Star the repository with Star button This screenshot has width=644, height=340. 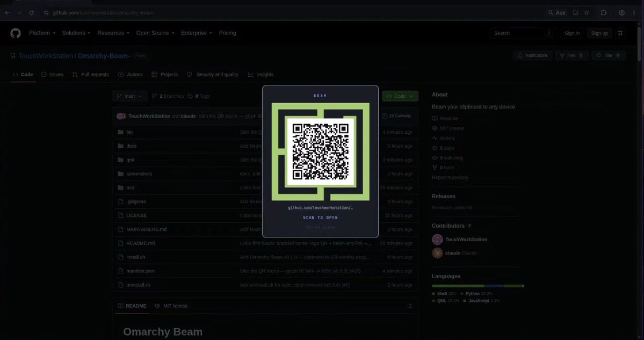(x=609, y=55)
